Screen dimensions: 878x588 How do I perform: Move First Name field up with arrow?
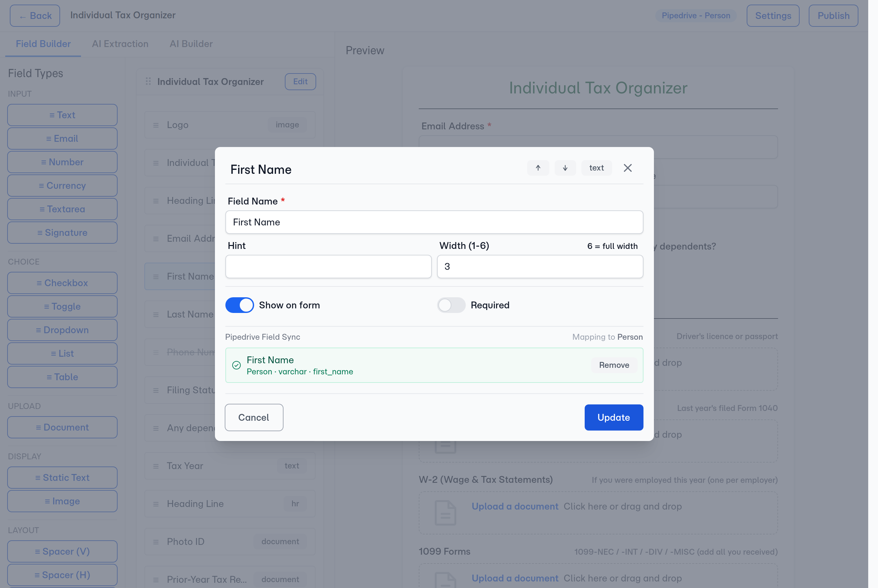click(538, 168)
